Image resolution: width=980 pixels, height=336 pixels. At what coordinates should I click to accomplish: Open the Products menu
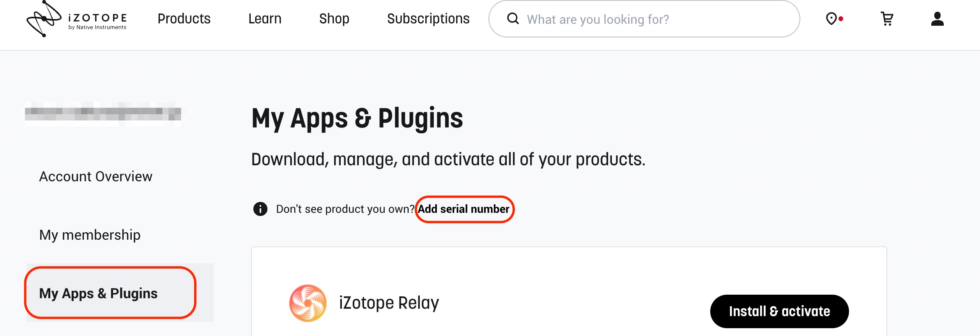coord(184,19)
